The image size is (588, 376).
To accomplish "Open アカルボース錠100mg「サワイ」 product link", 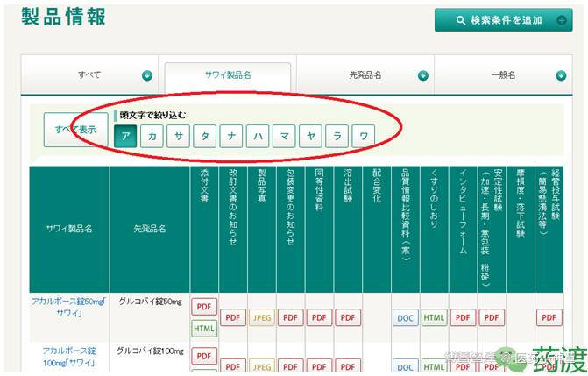I will [x=69, y=357].
